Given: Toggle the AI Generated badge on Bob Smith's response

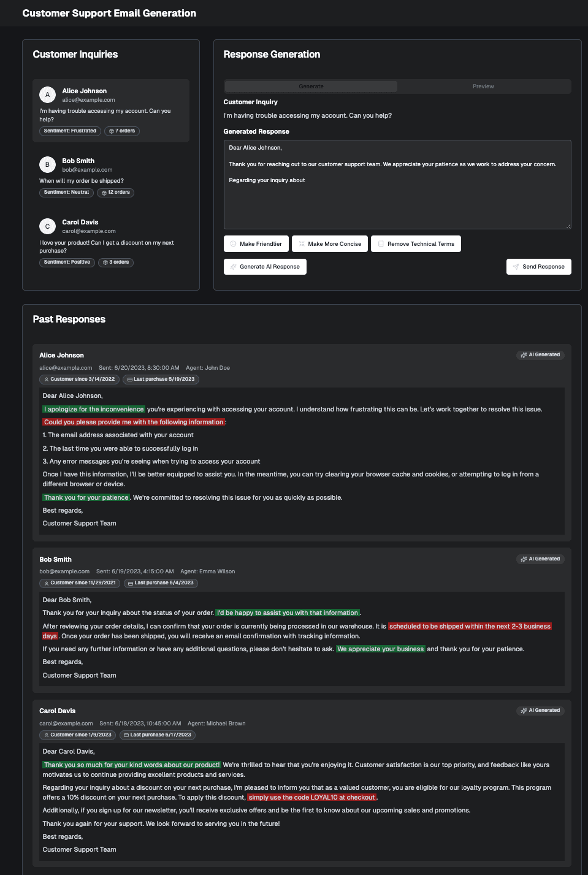Looking at the screenshot, I should [540, 559].
